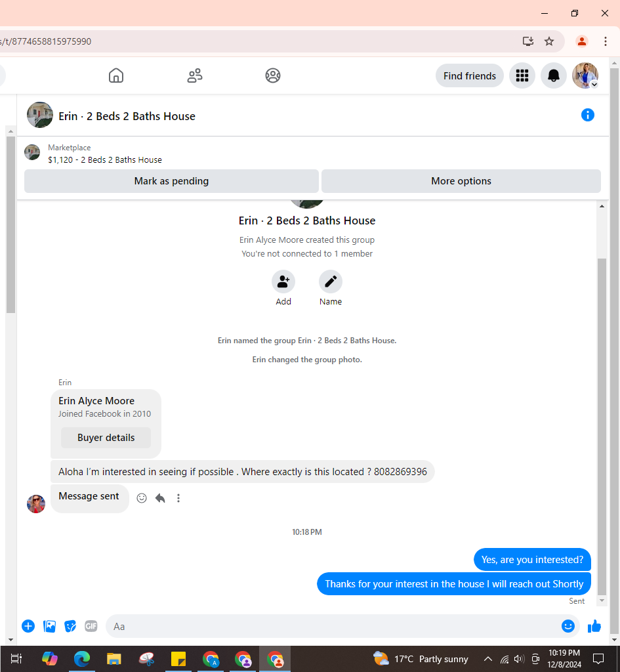React to the Message sent bubble
The width and height of the screenshot is (620, 672).
tap(142, 498)
